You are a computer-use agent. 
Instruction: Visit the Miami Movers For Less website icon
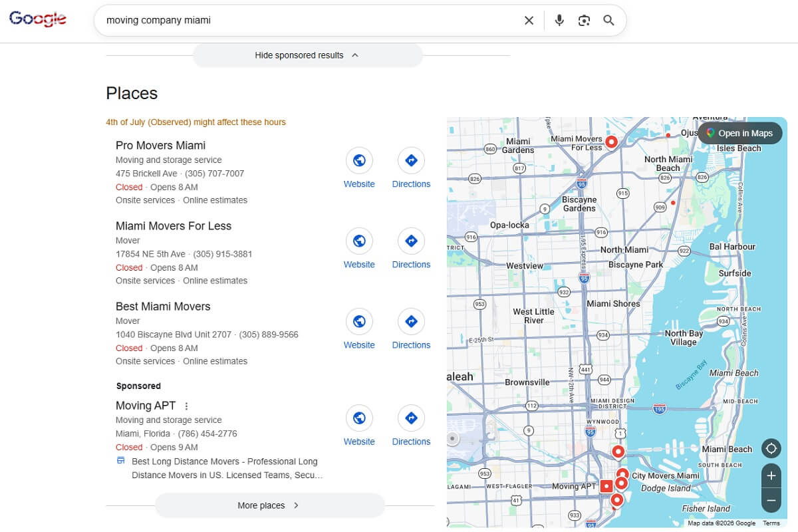pyautogui.click(x=359, y=241)
